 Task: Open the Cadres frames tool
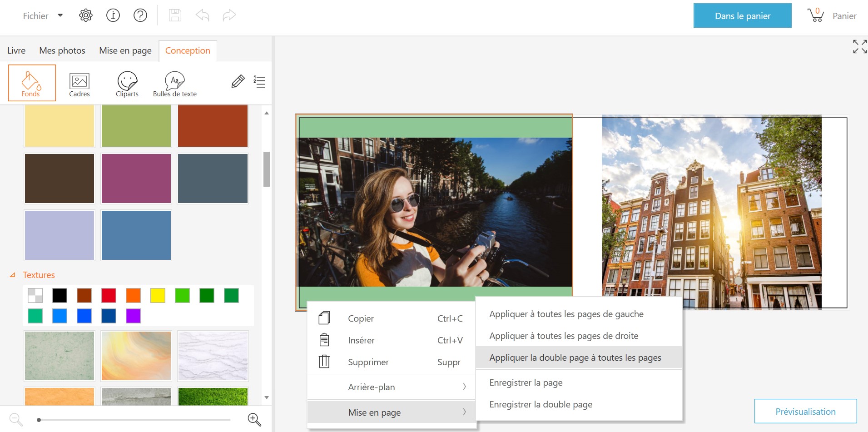click(79, 84)
